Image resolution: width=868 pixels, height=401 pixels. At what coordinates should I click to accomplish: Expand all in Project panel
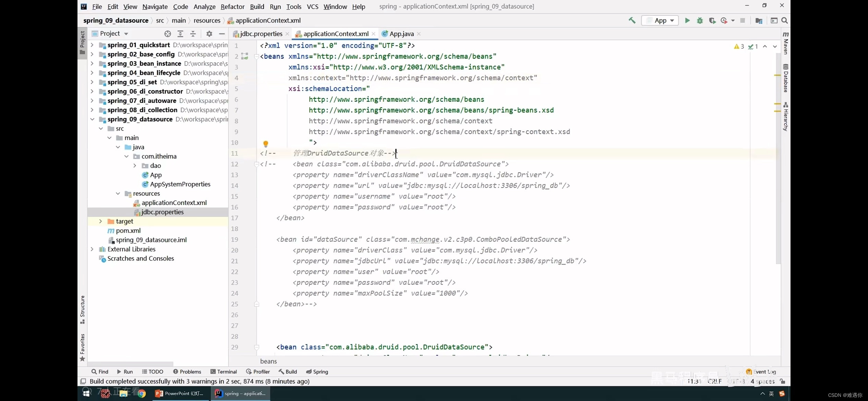pyautogui.click(x=180, y=34)
